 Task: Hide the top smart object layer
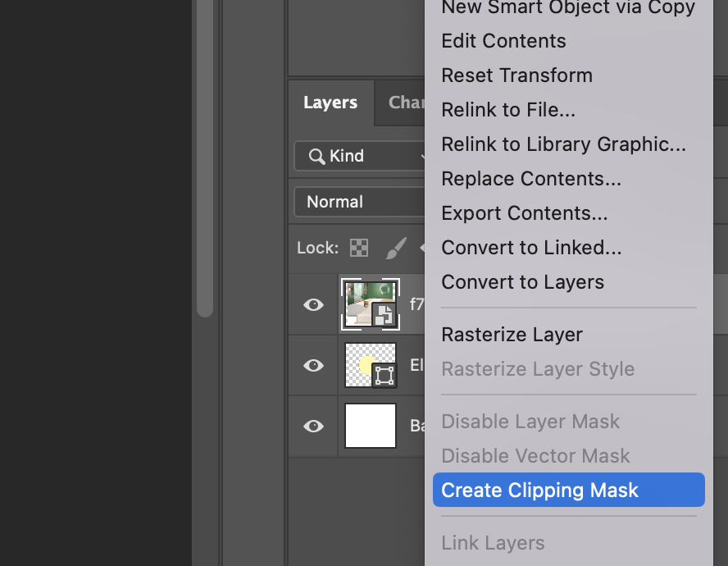313,305
